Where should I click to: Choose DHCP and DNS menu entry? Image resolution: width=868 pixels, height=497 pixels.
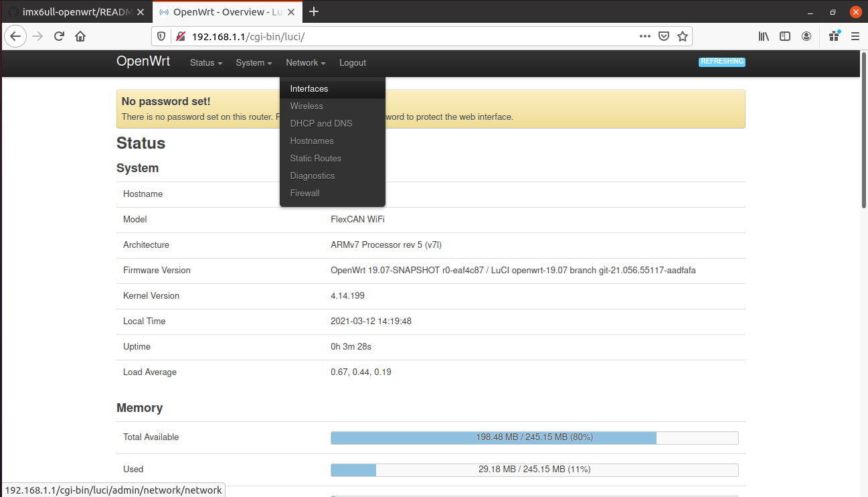pyautogui.click(x=333, y=123)
